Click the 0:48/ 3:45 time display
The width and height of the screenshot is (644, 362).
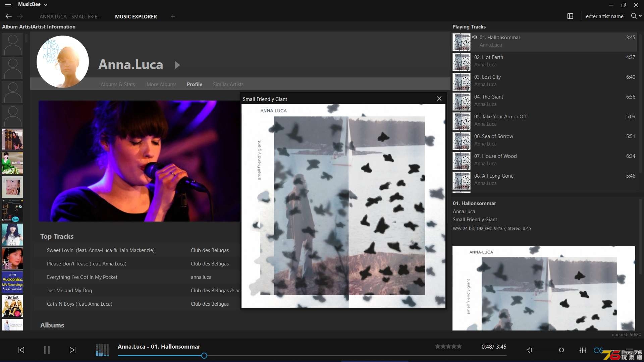pos(494,347)
